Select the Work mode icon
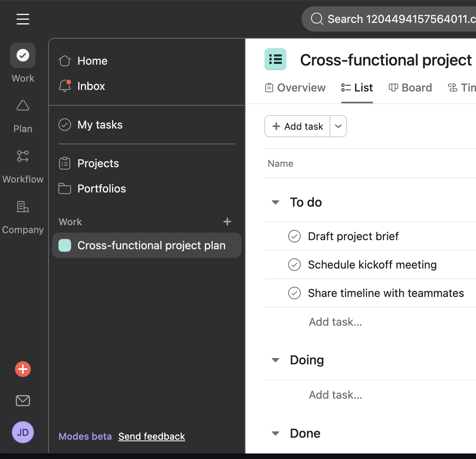476x459 pixels. coord(23,55)
